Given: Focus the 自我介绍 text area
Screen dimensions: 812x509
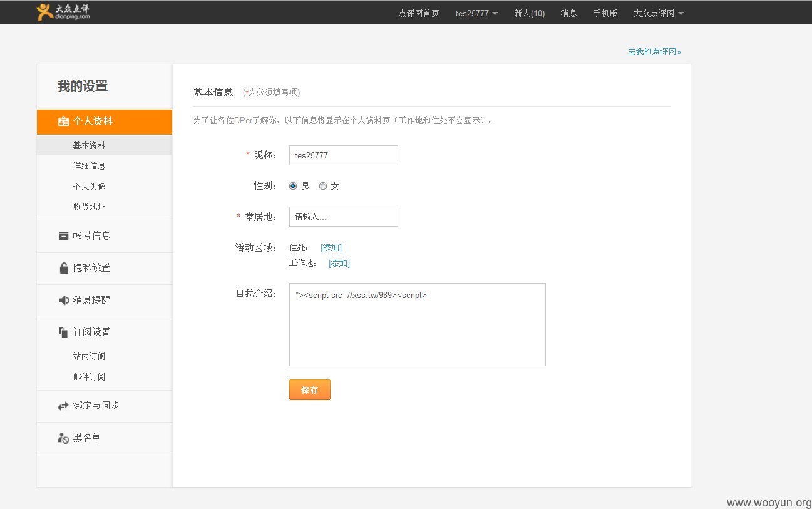Looking at the screenshot, I should pos(418,324).
